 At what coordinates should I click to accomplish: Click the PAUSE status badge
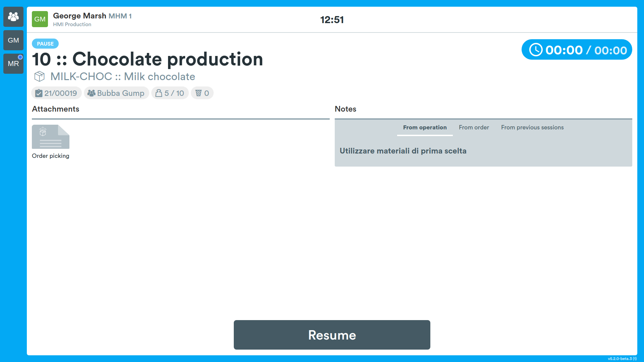point(45,44)
